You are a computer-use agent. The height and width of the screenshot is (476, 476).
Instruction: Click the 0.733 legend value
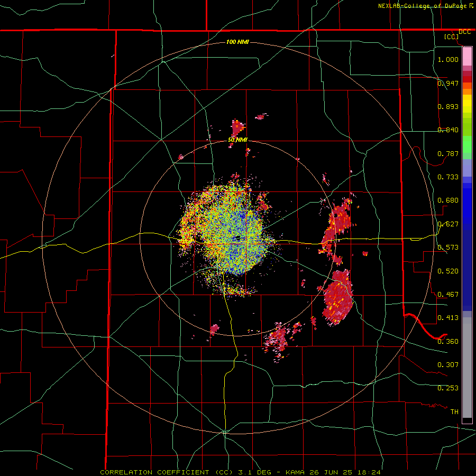coord(448,177)
